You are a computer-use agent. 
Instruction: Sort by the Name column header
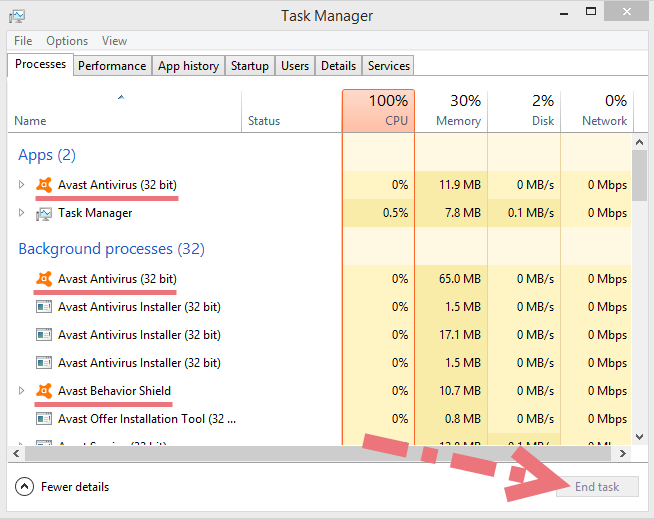tap(124, 112)
